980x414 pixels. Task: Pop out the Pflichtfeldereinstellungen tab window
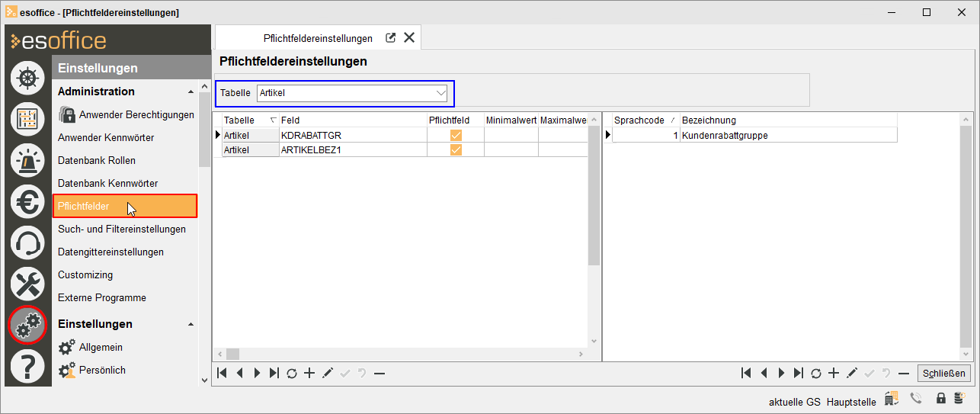391,38
